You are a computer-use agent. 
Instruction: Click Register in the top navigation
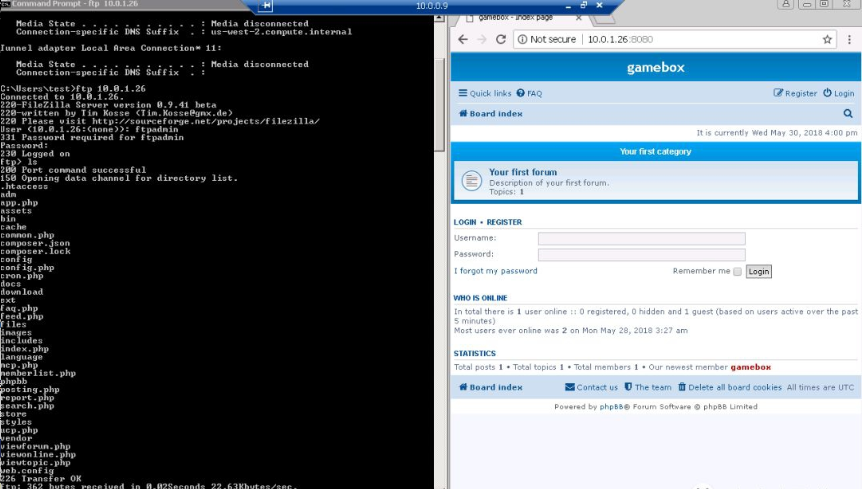point(795,93)
